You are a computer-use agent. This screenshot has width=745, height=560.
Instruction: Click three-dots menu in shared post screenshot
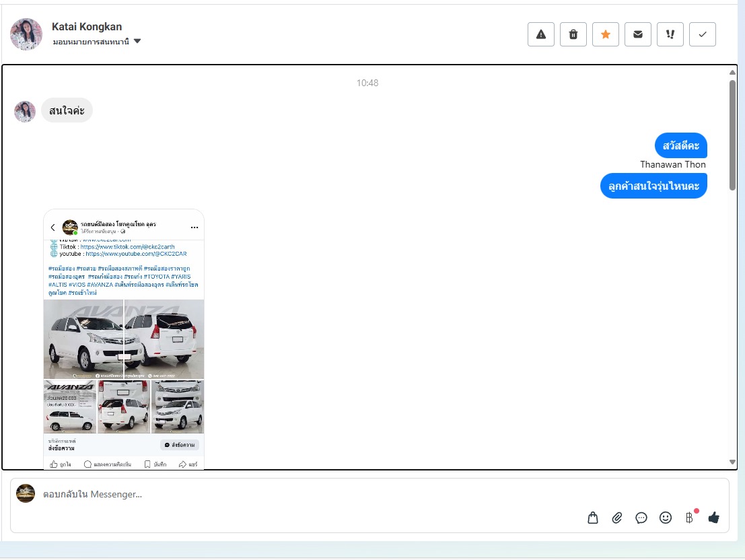coord(194,228)
